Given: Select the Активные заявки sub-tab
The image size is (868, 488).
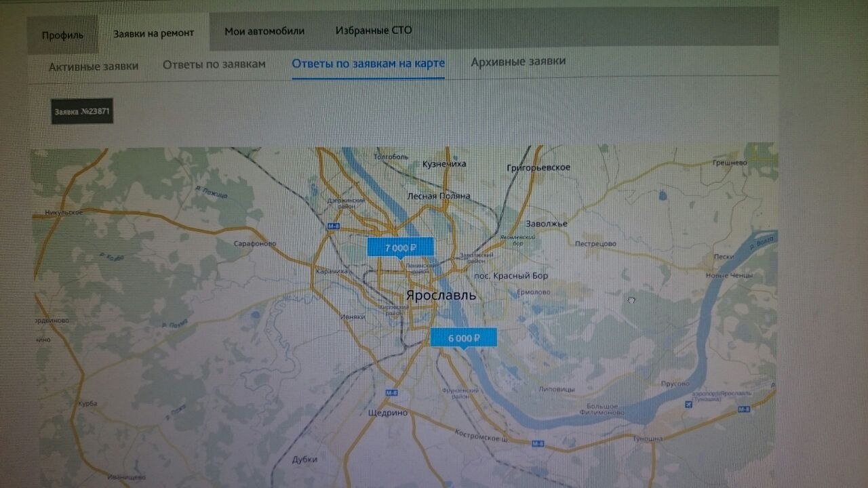Looking at the screenshot, I should (x=94, y=66).
